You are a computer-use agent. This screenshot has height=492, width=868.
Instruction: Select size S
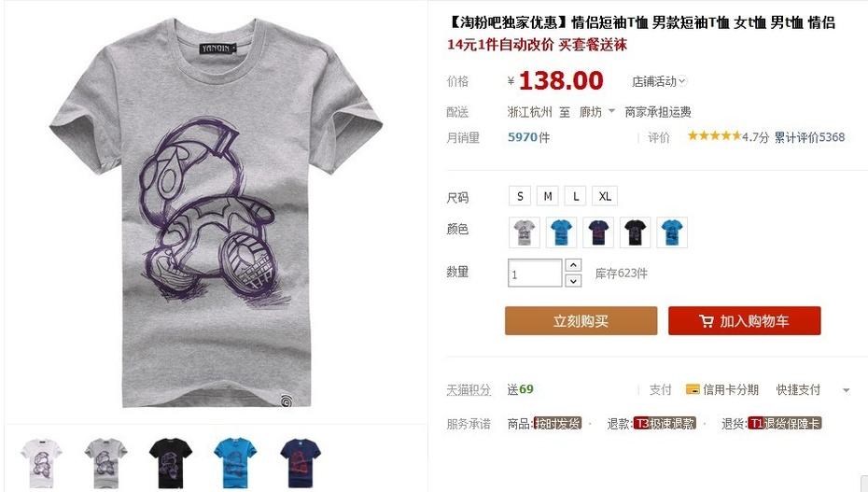(520, 196)
